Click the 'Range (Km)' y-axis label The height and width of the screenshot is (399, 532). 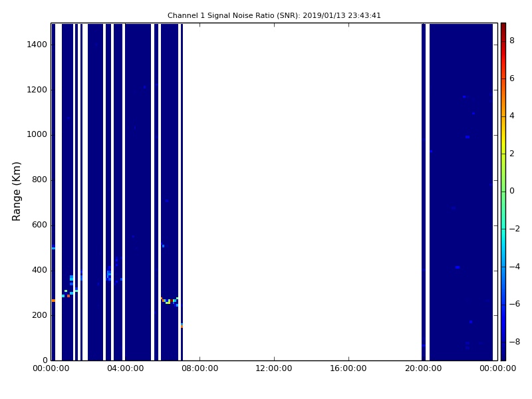pos(16,192)
